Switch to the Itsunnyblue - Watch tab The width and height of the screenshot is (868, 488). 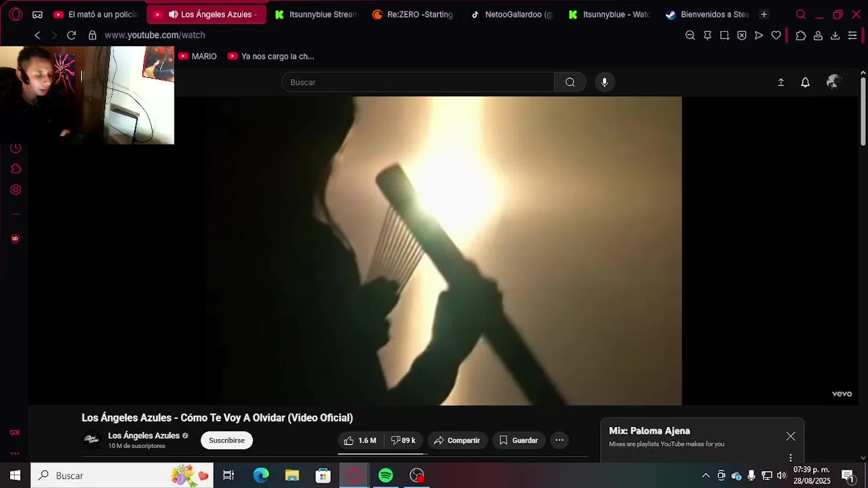pyautogui.click(x=609, y=14)
